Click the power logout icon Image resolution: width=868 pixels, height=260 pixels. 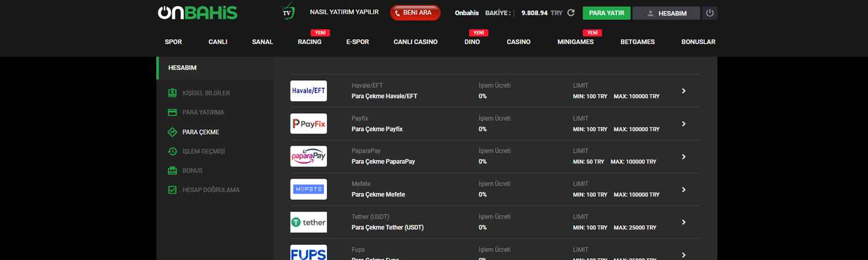coord(710,13)
